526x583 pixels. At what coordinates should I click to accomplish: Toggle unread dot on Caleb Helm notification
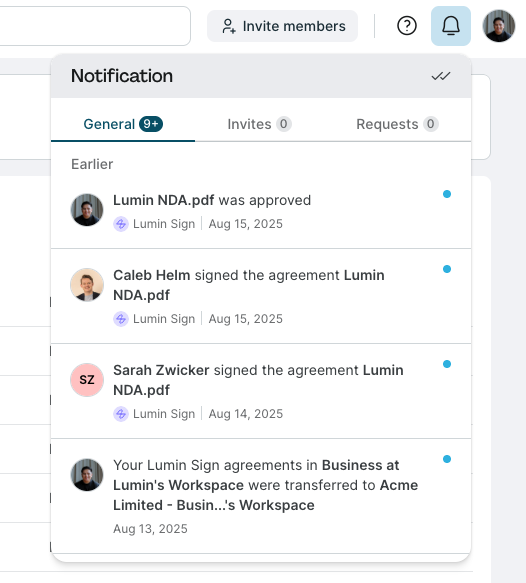pyautogui.click(x=447, y=269)
